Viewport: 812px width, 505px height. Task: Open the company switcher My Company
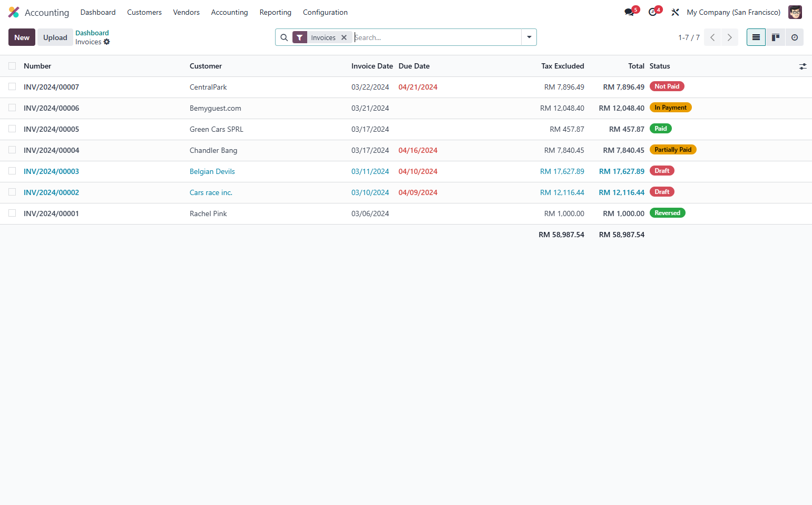click(x=733, y=12)
